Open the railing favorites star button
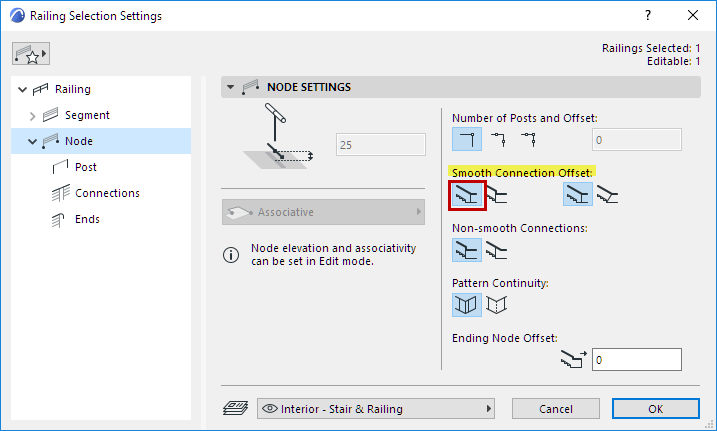717x431 pixels. (x=31, y=52)
